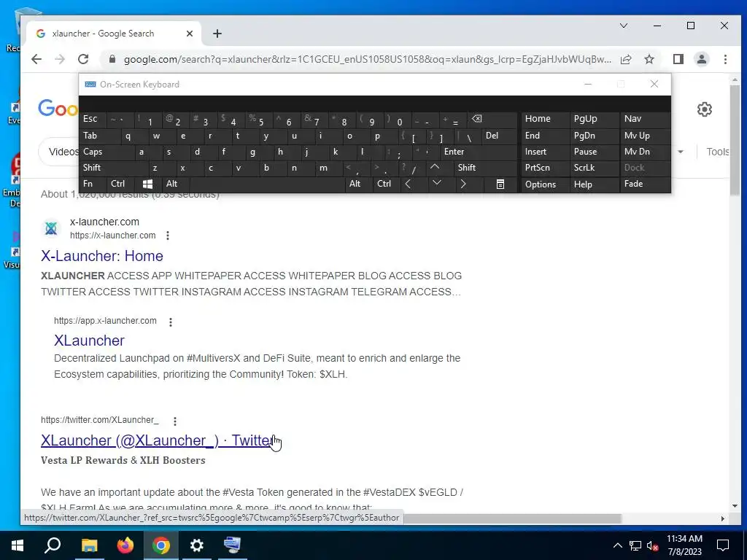
Task: Tap the up arrow key on On-Screen Keyboard
Action: click(435, 168)
